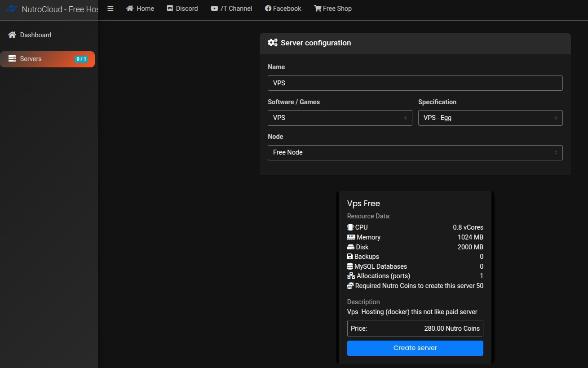The height and width of the screenshot is (368, 588).
Task: Click NutroCloud - Free Hosting brand title
Action: coord(60,9)
